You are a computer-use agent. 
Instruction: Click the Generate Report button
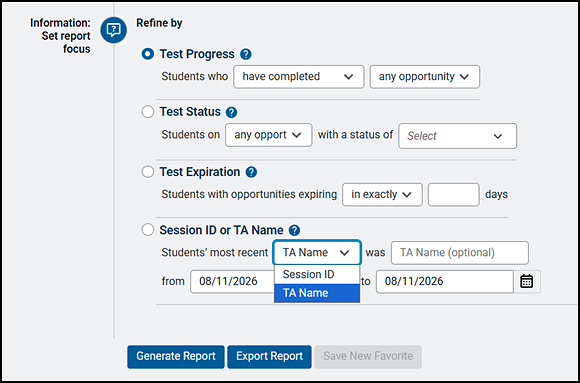(x=176, y=356)
